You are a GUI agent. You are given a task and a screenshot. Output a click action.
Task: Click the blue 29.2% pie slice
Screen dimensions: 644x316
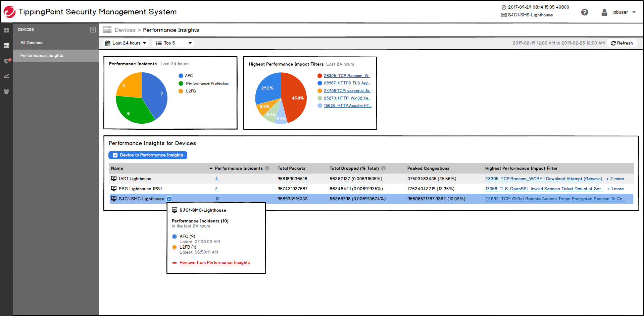coord(267,88)
